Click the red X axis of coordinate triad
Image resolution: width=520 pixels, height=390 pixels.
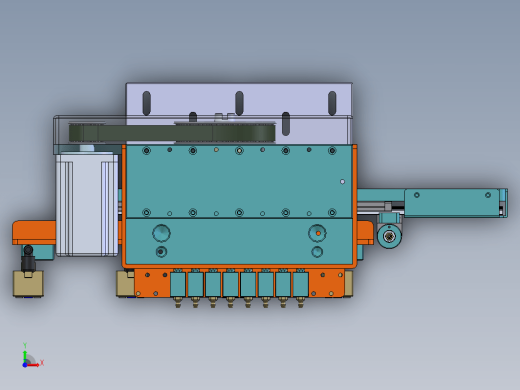tap(34, 365)
